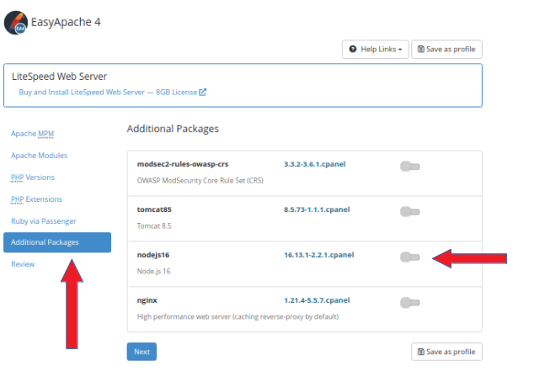Click the EasyApache 4 logo icon
Image resolution: width=534 pixels, height=392 pixels.
(16, 23)
